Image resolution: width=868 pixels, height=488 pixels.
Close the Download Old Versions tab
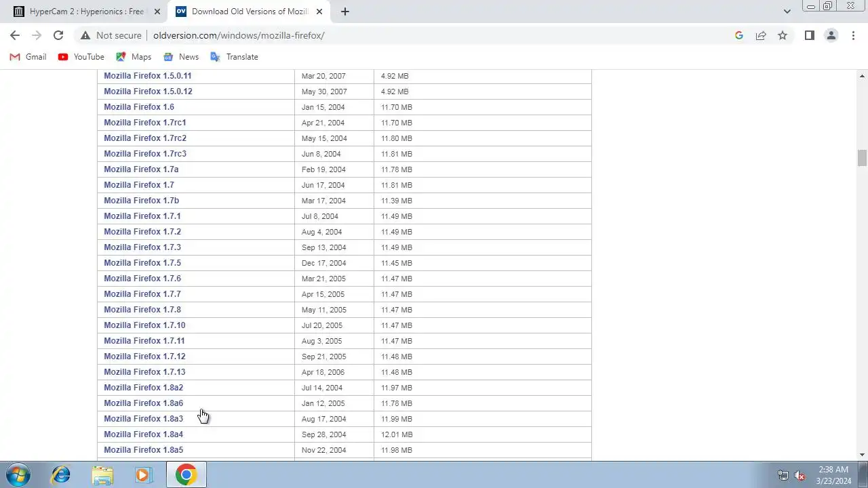click(319, 12)
